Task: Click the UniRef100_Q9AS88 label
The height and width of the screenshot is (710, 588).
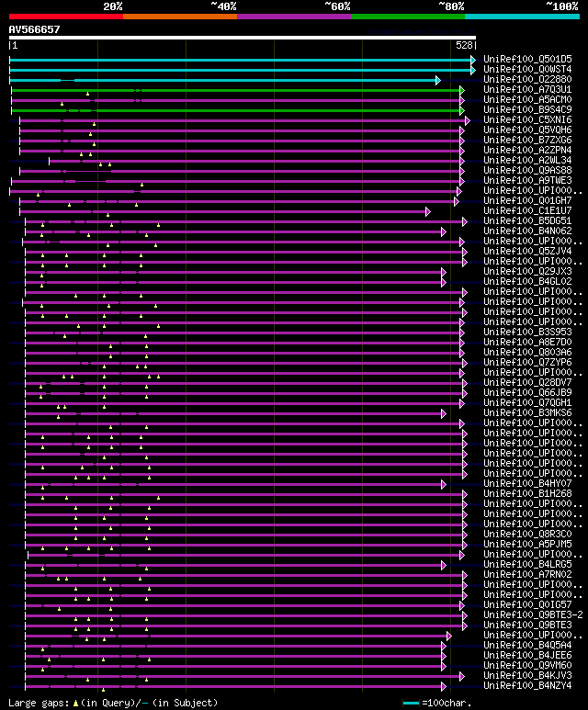Action: 527,170
